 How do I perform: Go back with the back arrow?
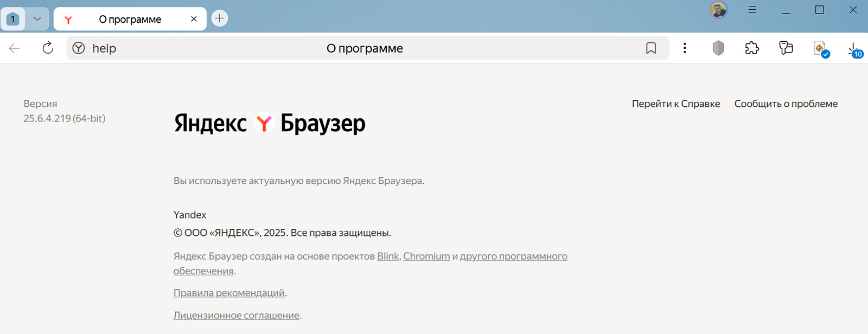[x=15, y=48]
